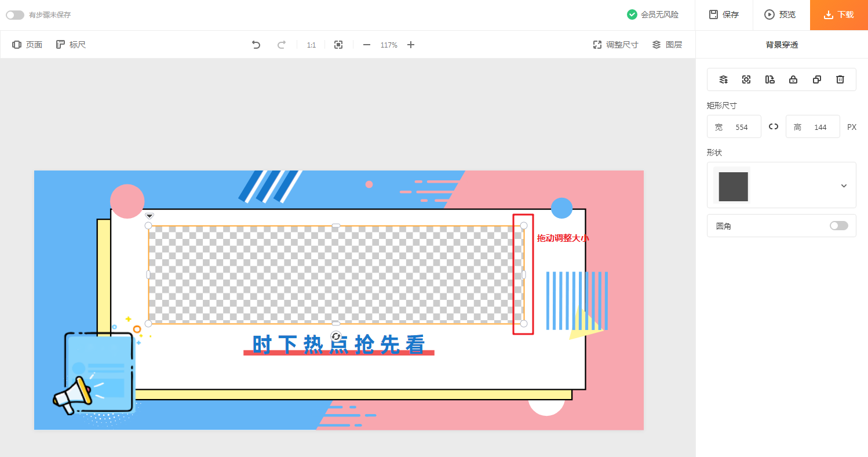The height and width of the screenshot is (457, 868).
Task: Click the 标尺 ruler icon
Action: [x=60, y=45]
